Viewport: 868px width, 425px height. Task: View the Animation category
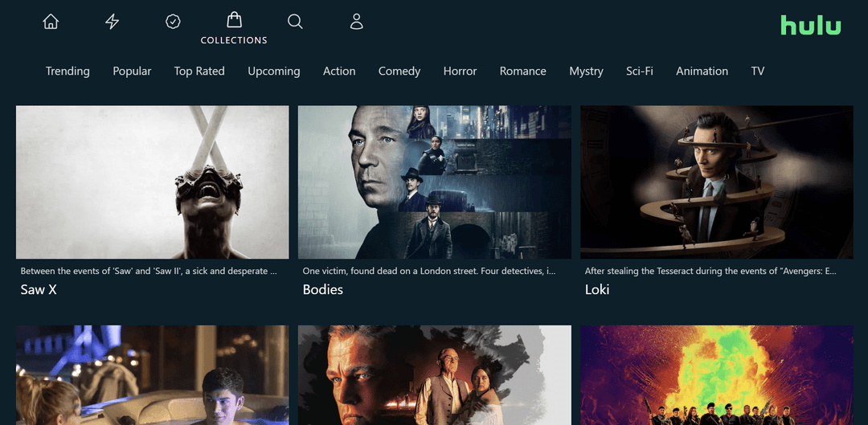[x=702, y=71]
